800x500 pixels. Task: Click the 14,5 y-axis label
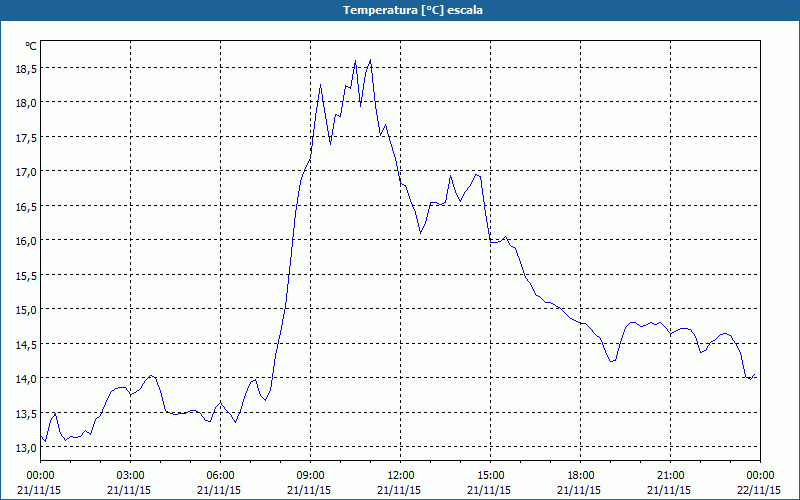click(x=26, y=345)
